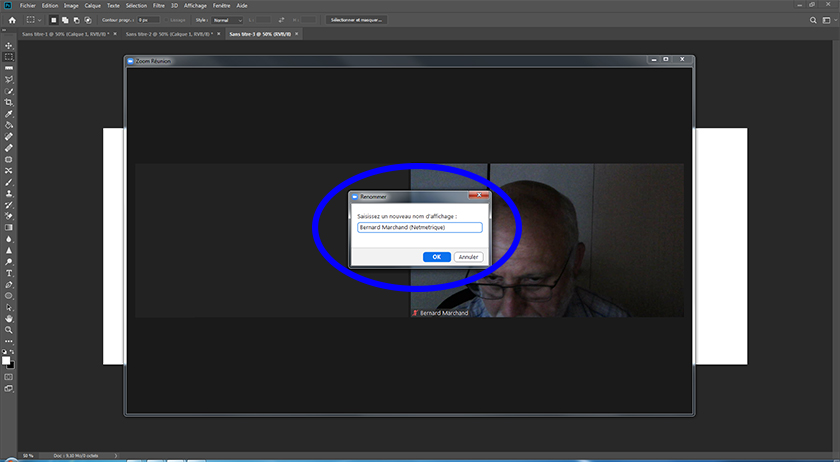Click the Home icon in options bar

[12, 20]
